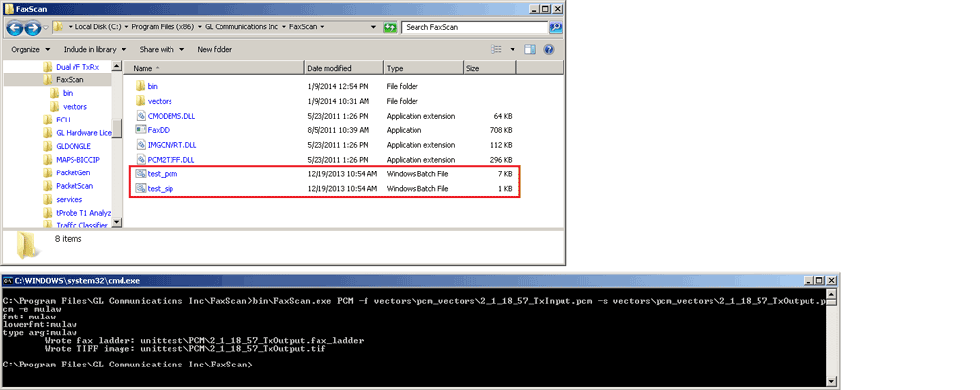Sort by the Name column header
Screen dimensions: 980x390
[x=214, y=68]
